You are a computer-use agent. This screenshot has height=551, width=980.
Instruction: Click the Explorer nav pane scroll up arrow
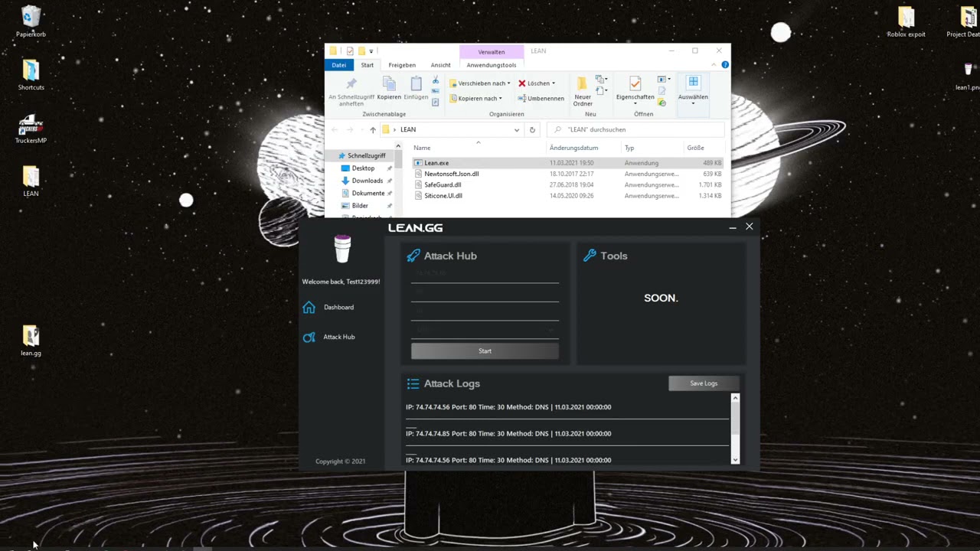[x=398, y=146]
